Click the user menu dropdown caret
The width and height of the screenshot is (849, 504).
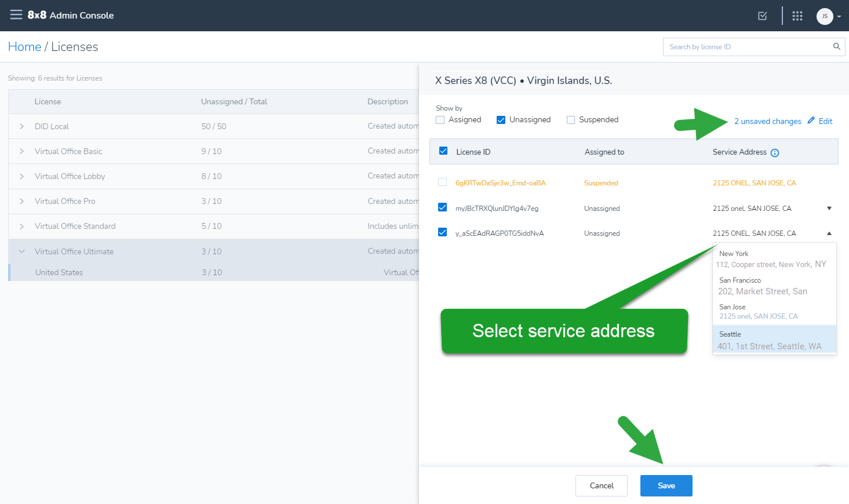839,17
